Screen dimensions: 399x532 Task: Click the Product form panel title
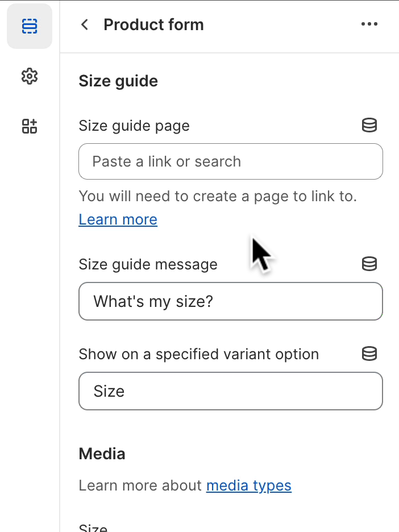click(153, 25)
